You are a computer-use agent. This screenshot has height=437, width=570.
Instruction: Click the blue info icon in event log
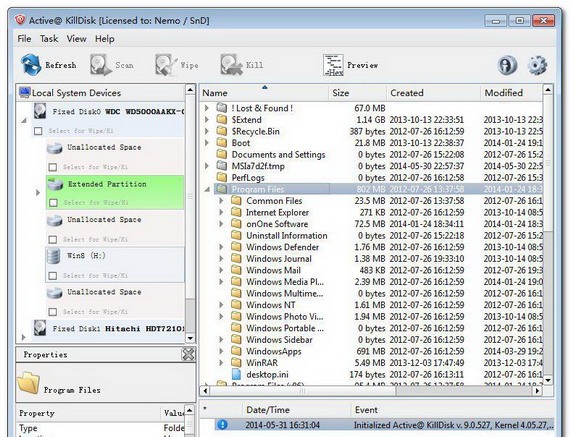(x=222, y=424)
